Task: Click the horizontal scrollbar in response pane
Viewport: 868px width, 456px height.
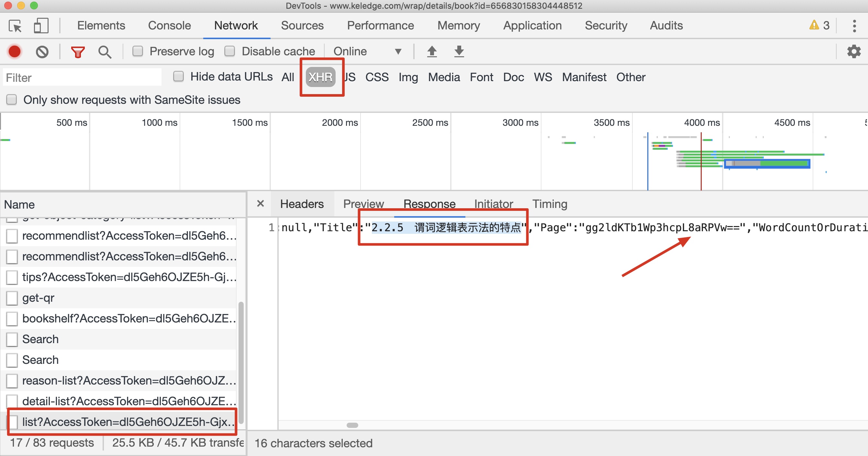Action: [x=352, y=425]
